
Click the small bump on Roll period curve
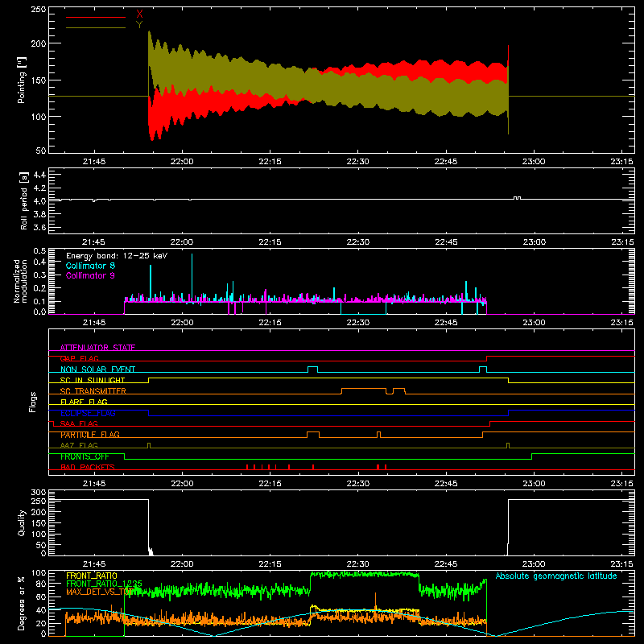(518, 198)
